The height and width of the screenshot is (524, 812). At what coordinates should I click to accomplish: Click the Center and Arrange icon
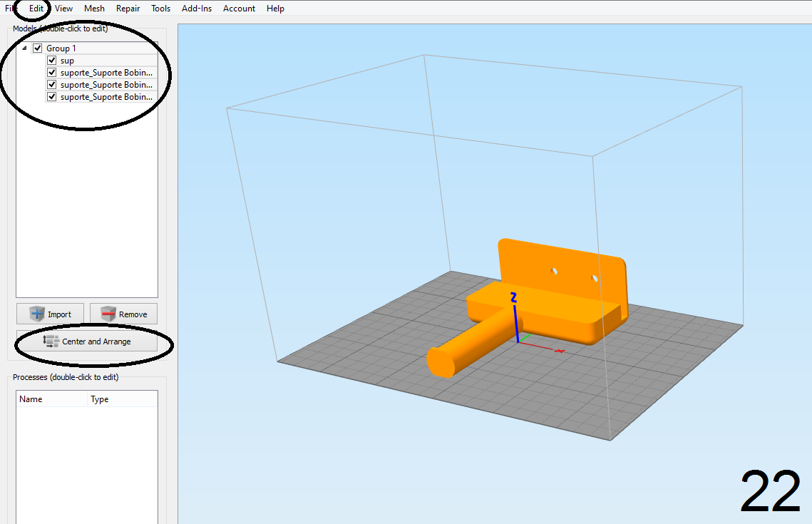pyautogui.click(x=51, y=341)
